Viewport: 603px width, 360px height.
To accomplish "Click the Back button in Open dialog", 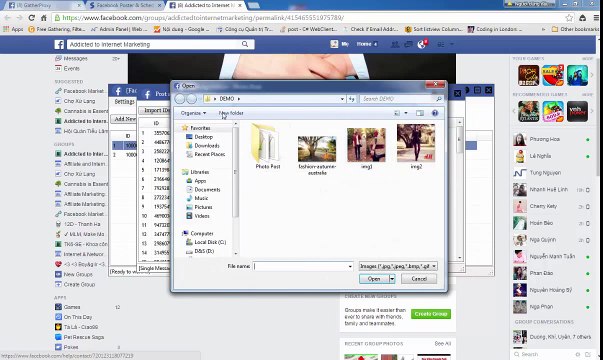I will (x=180, y=99).
